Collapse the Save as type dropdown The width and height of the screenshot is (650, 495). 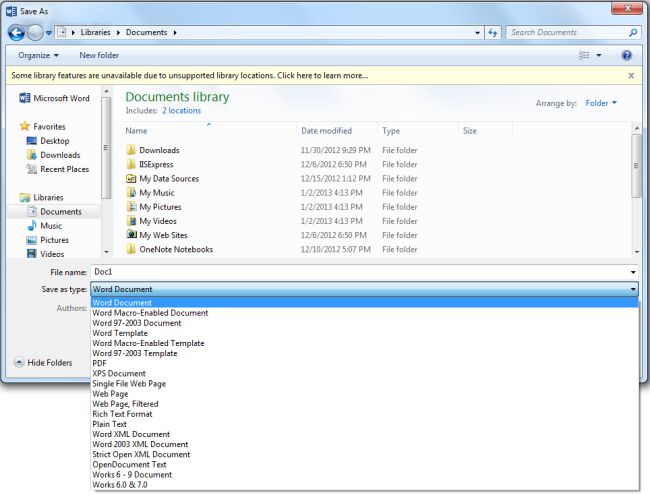pos(633,289)
